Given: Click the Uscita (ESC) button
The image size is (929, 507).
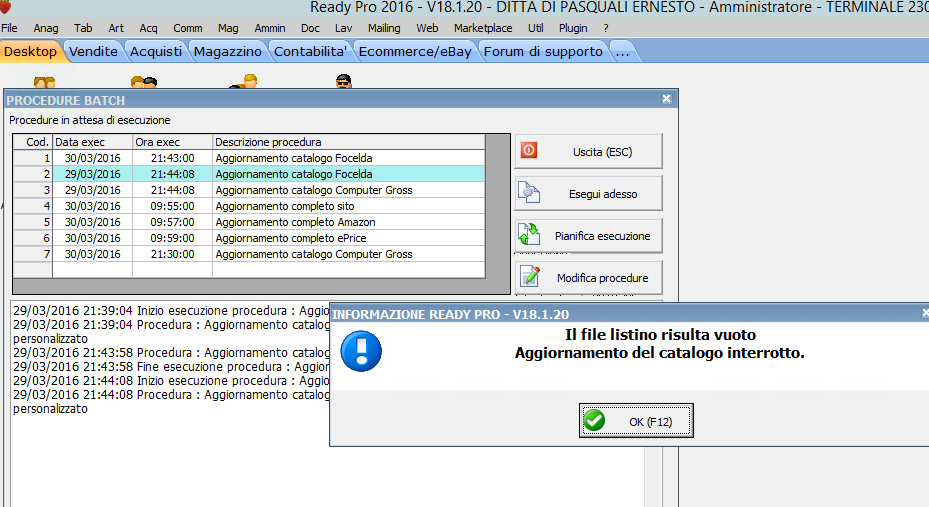Looking at the screenshot, I should 588,152.
